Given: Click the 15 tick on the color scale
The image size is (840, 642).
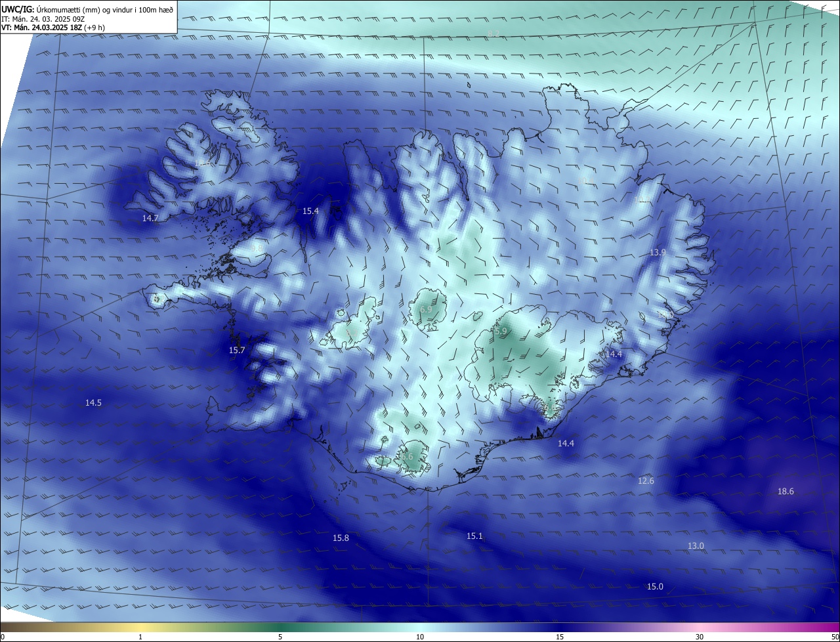Looking at the screenshot, I should [560, 637].
